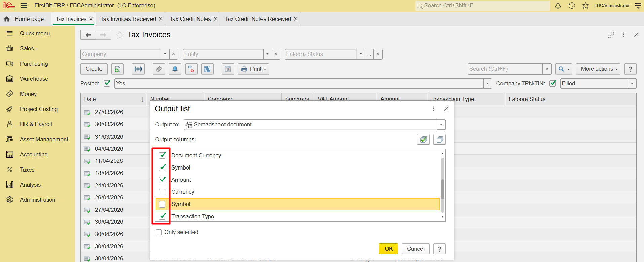Viewport: 644px width, 262px height.
Task: Confirm output with the OK button
Action: tap(389, 249)
